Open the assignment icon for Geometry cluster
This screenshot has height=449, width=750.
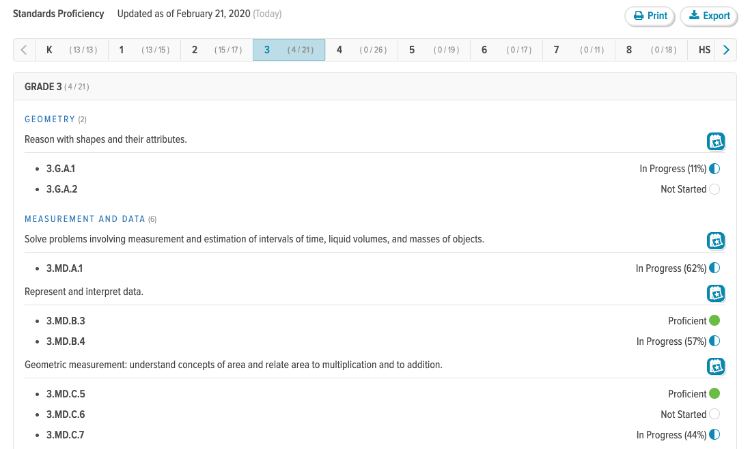pyautogui.click(x=716, y=141)
